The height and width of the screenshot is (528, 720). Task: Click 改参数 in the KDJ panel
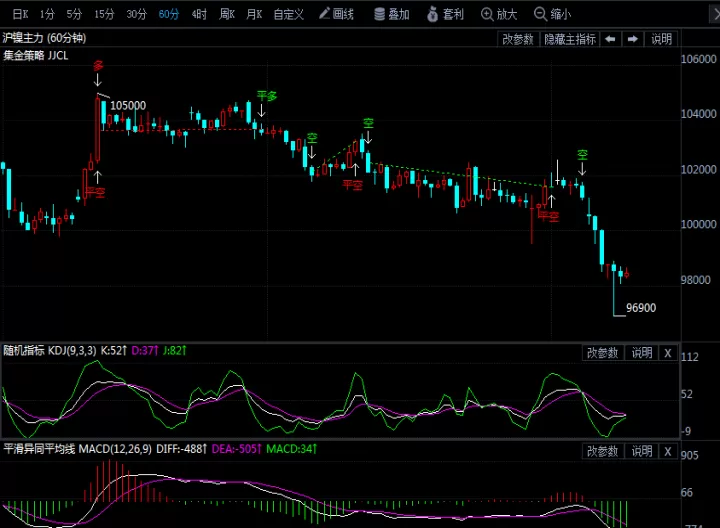click(602, 353)
